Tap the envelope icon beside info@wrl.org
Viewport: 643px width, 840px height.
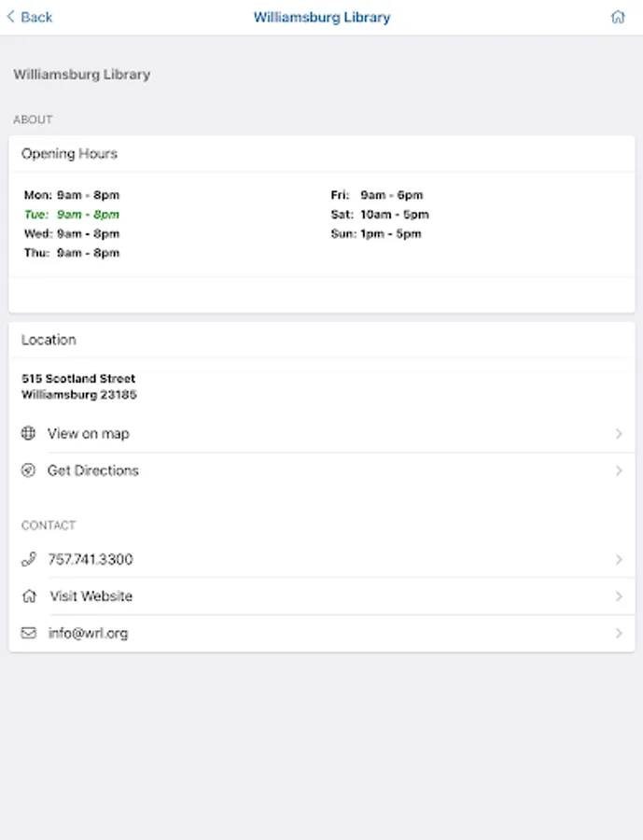point(29,633)
